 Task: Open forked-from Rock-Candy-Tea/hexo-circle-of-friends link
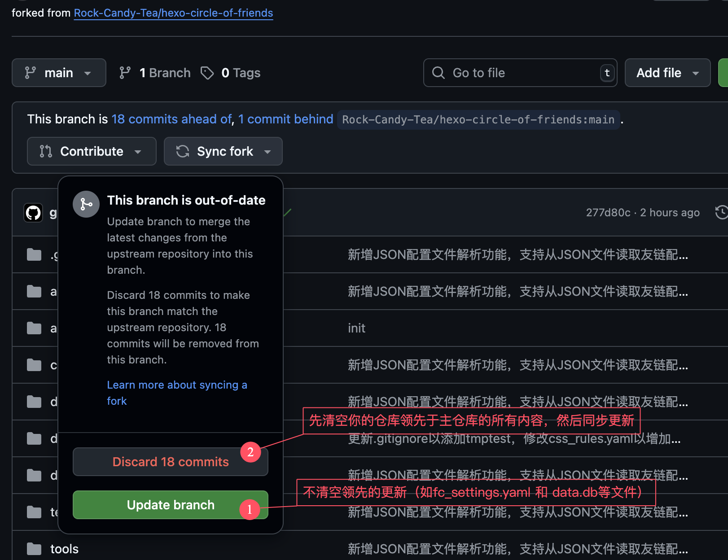pyautogui.click(x=173, y=13)
